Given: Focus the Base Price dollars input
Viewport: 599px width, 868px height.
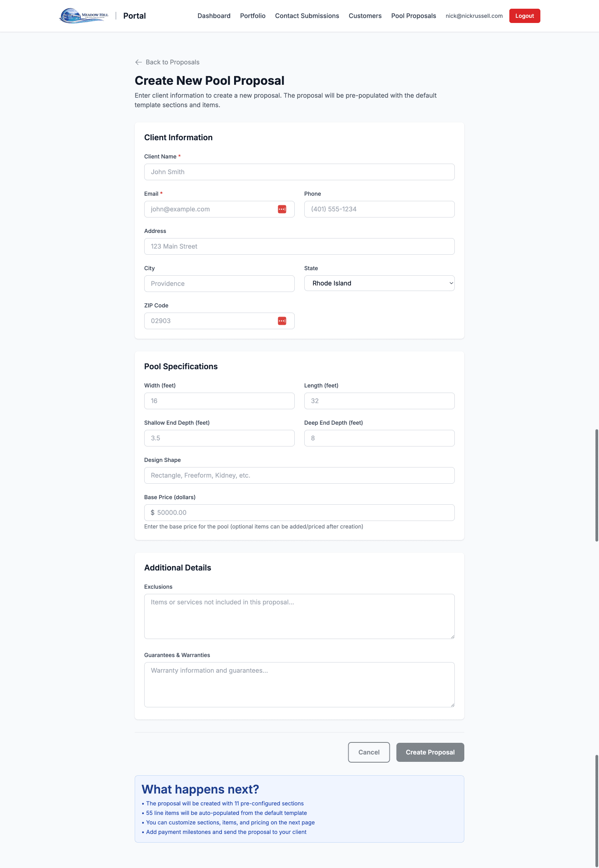Looking at the screenshot, I should [299, 512].
